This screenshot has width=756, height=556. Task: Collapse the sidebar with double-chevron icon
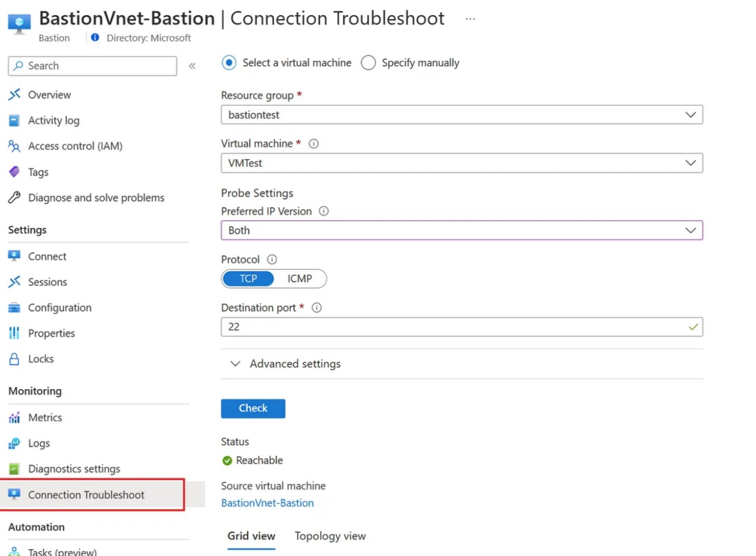(192, 66)
